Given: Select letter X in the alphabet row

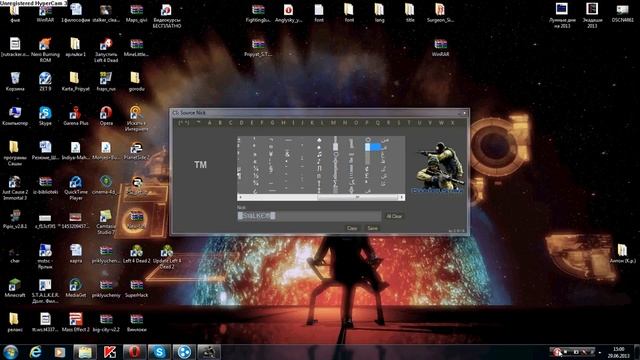Looking at the screenshot, I should tap(452, 122).
